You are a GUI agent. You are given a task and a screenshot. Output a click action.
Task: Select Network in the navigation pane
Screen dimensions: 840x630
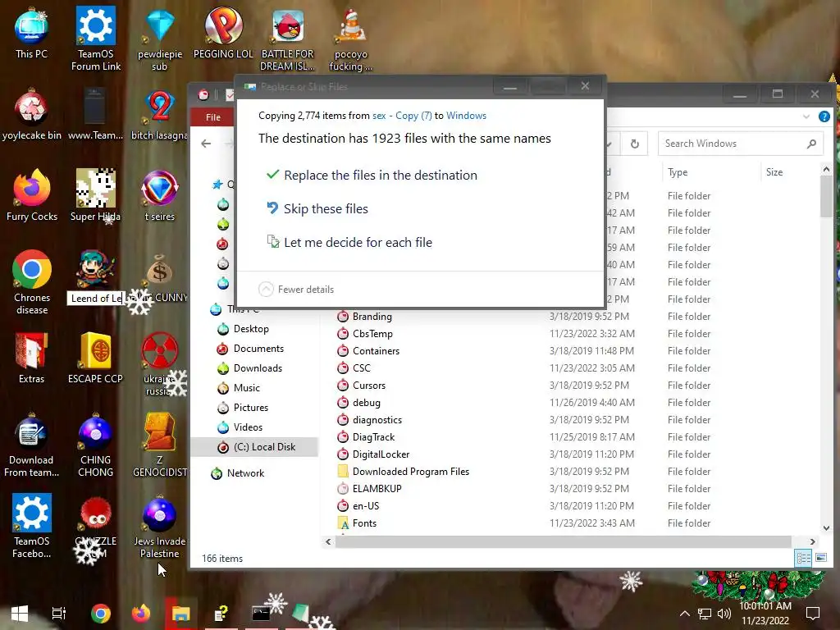(x=245, y=473)
